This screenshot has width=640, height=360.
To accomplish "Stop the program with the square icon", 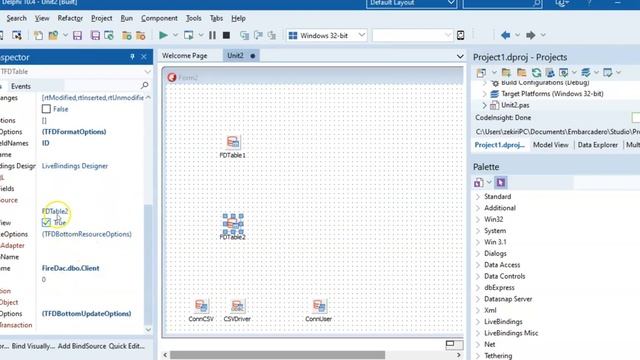I will (226, 36).
